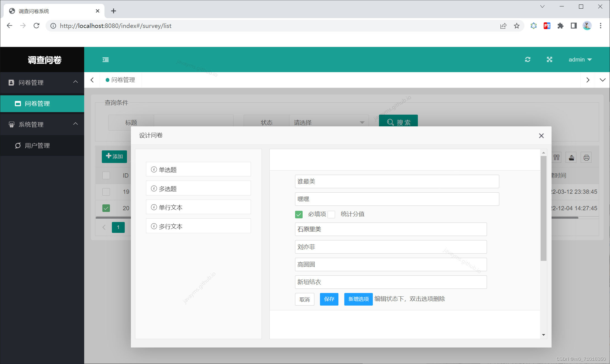Uncheck the 必填项 checkbox
The width and height of the screenshot is (610, 364).
(x=299, y=214)
